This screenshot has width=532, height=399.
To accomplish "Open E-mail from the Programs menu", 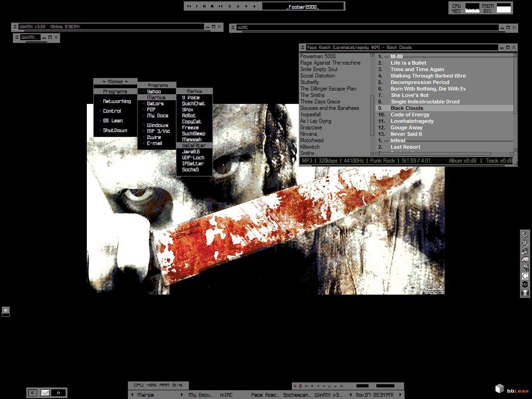I will [x=157, y=144].
